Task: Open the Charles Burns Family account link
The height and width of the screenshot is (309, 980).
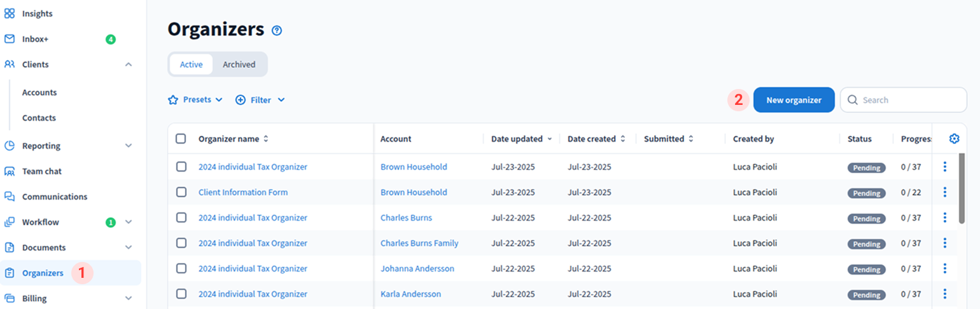Action: coord(419,243)
